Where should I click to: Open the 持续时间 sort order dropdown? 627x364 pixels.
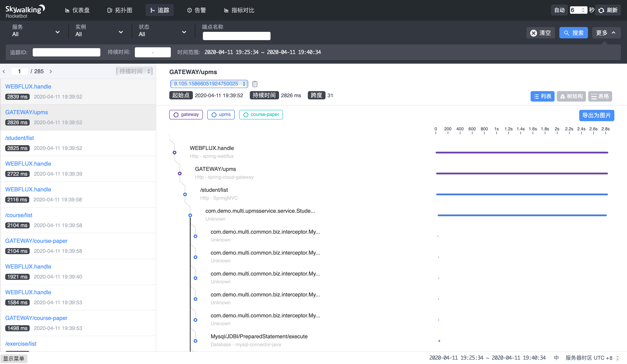[x=134, y=71]
